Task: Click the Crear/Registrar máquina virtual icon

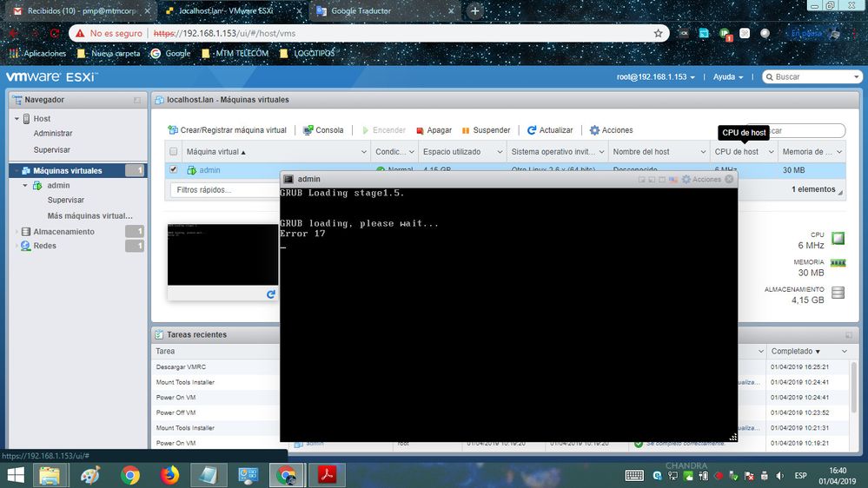Action: [173, 130]
